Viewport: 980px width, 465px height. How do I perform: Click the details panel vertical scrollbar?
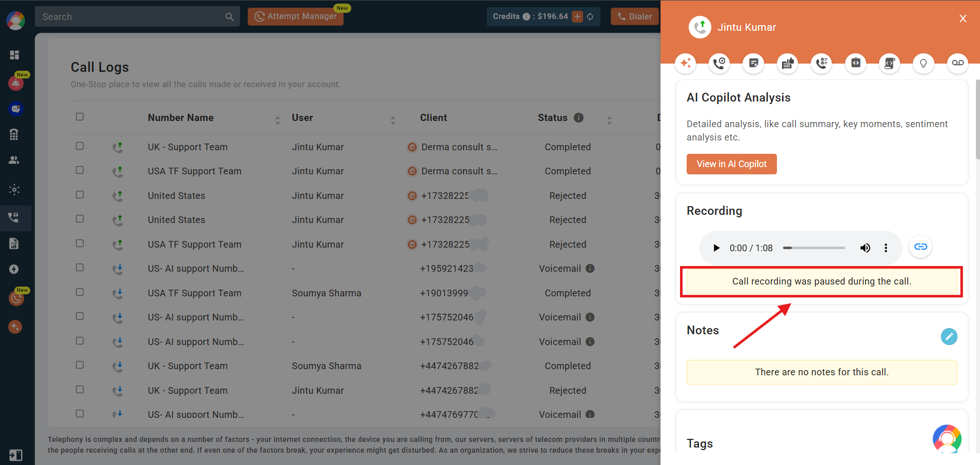tap(977, 119)
